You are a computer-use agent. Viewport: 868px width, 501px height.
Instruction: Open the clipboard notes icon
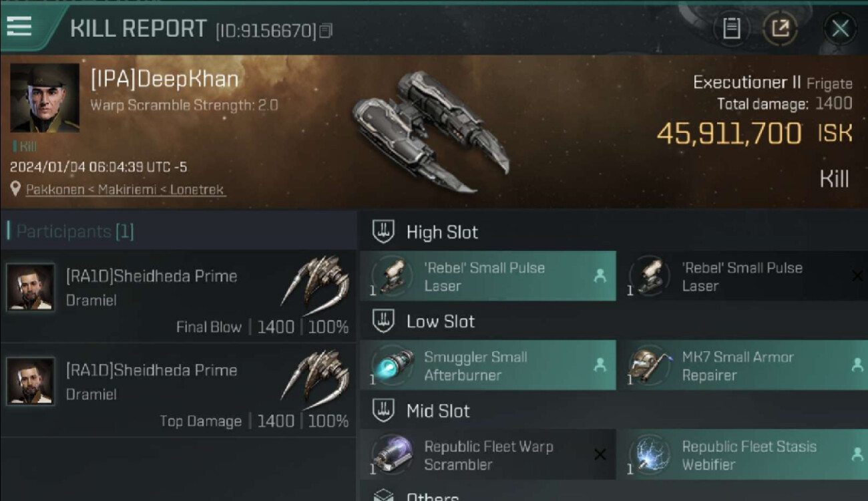click(x=731, y=29)
